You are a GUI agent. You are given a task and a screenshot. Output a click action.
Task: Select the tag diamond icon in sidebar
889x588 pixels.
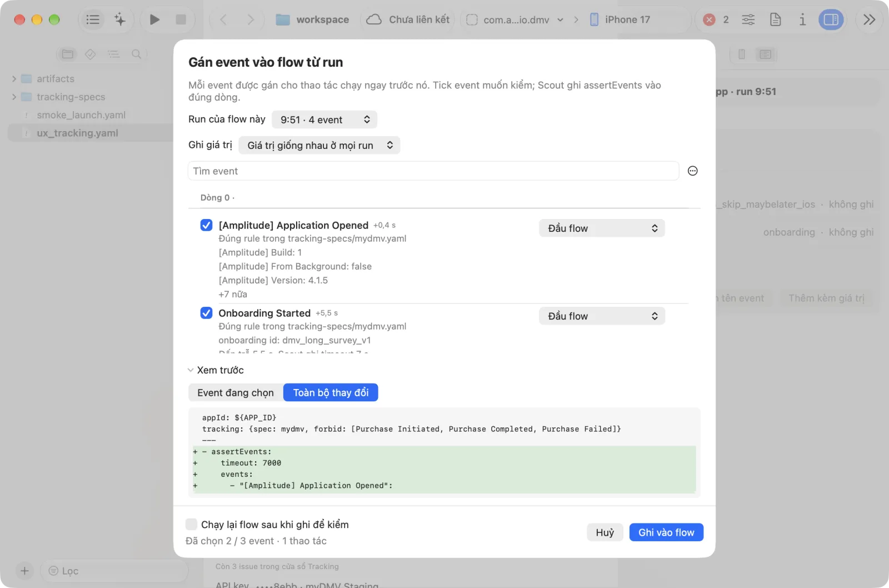click(91, 54)
